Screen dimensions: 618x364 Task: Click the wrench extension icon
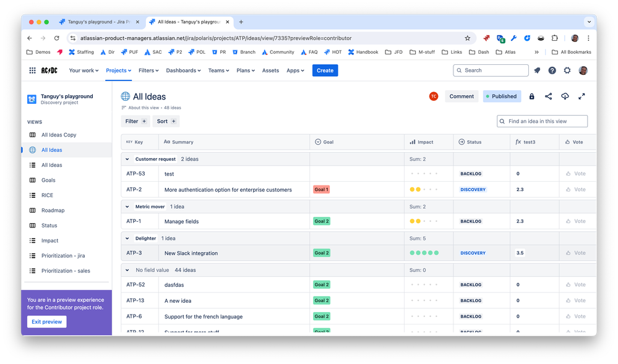click(513, 38)
